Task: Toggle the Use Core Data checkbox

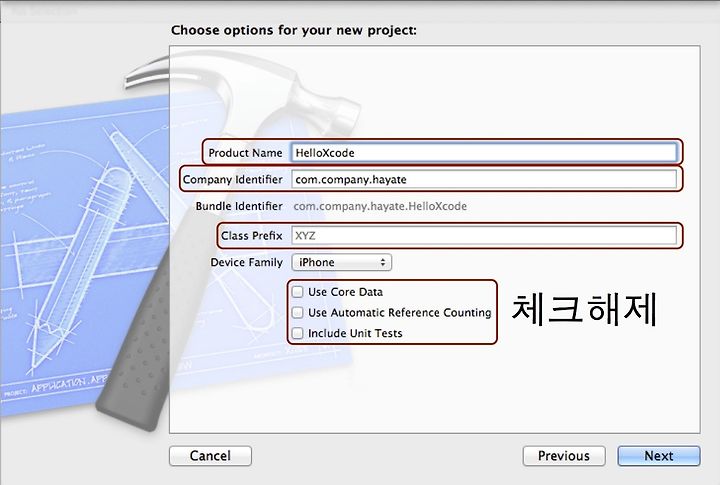Action: point(298,292)
